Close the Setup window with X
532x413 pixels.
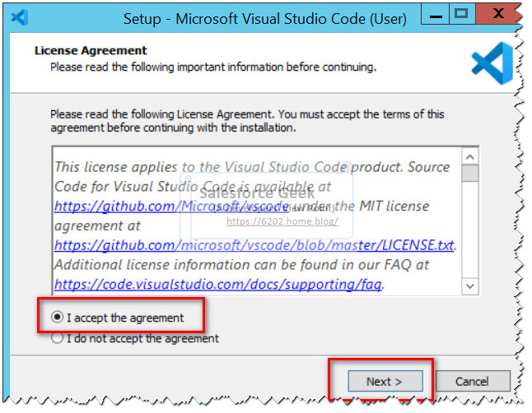[x=497, y=13]
